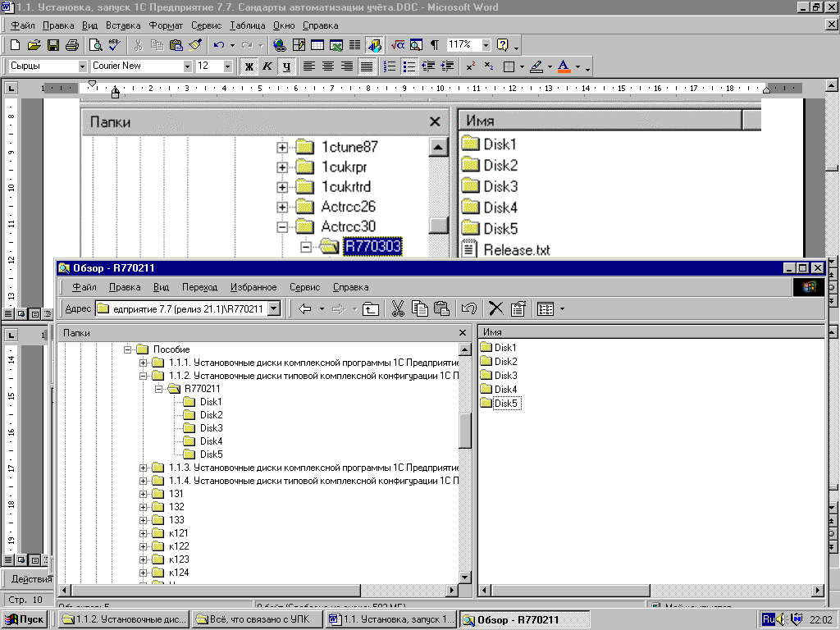Justify text alignment in Word
840x630 pixels.
(x=367, y=66)
